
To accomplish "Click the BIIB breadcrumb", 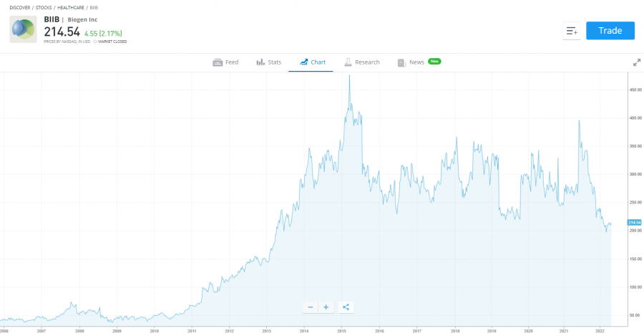I will pyautogui.click(x=94, y=7).
